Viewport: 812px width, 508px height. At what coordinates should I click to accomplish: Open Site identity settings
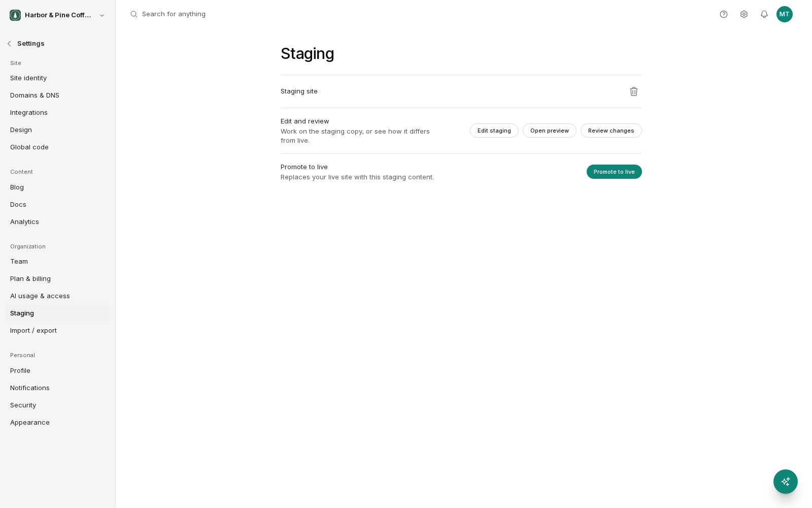pos(57,78)
